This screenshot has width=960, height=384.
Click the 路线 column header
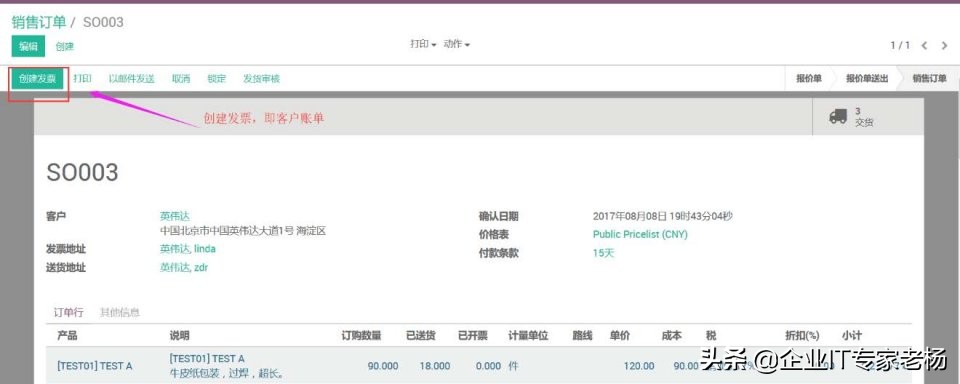coord(582,336)
